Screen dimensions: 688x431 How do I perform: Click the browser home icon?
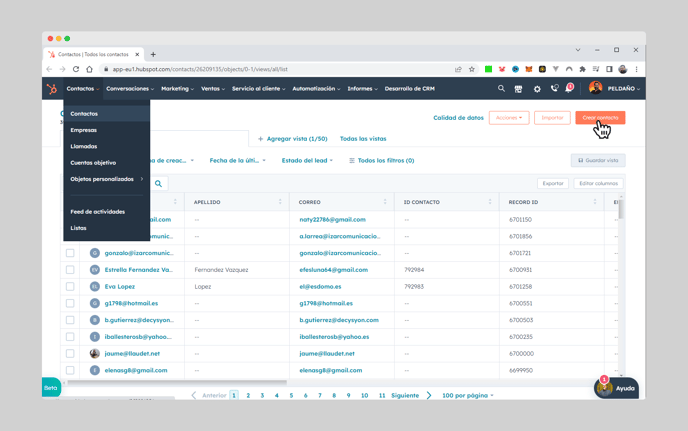click(x=90, y=69)
